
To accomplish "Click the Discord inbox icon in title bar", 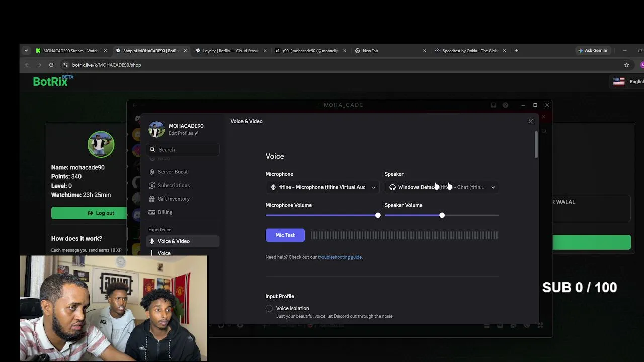I will click(x=493, y=105).
